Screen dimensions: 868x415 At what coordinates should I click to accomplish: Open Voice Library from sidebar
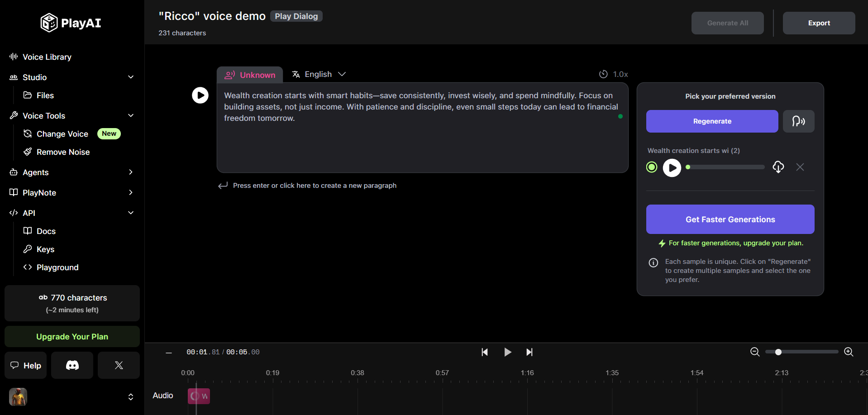pos(47,57)
